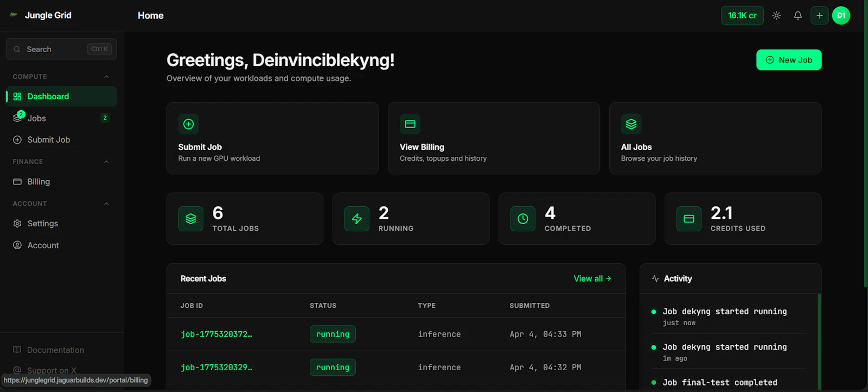Click the Submit Job card plus icon
Image resolution: width=868 pixels, height=392 pixels.
point(188,124)
